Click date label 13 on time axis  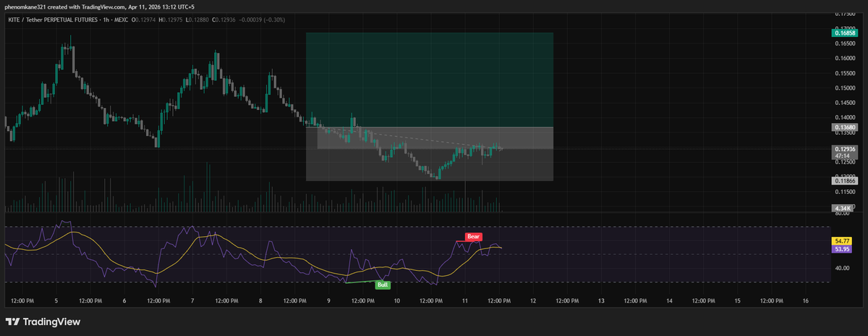point(601,300)
